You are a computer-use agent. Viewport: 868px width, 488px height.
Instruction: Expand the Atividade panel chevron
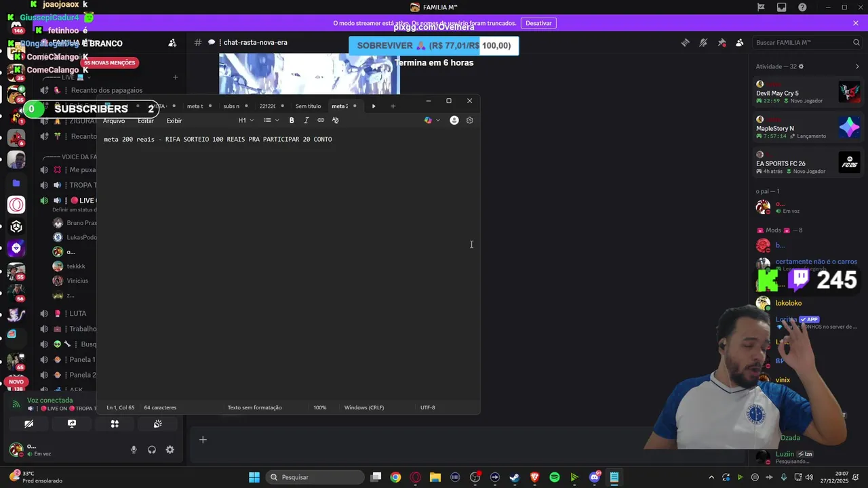coord(857,66)
